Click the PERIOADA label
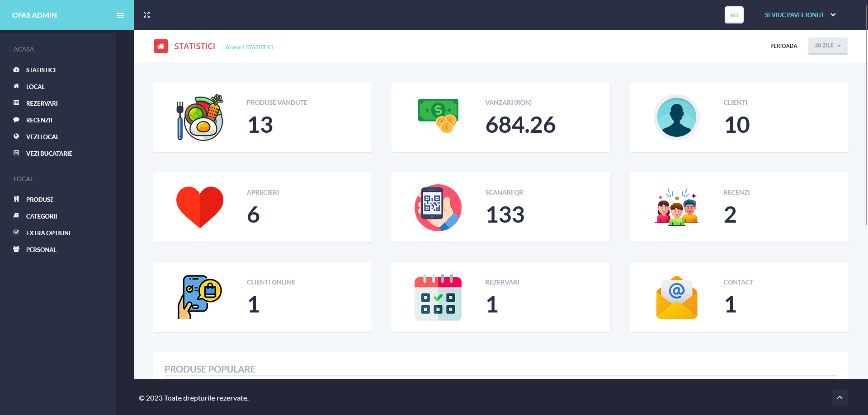 [783, 46]
